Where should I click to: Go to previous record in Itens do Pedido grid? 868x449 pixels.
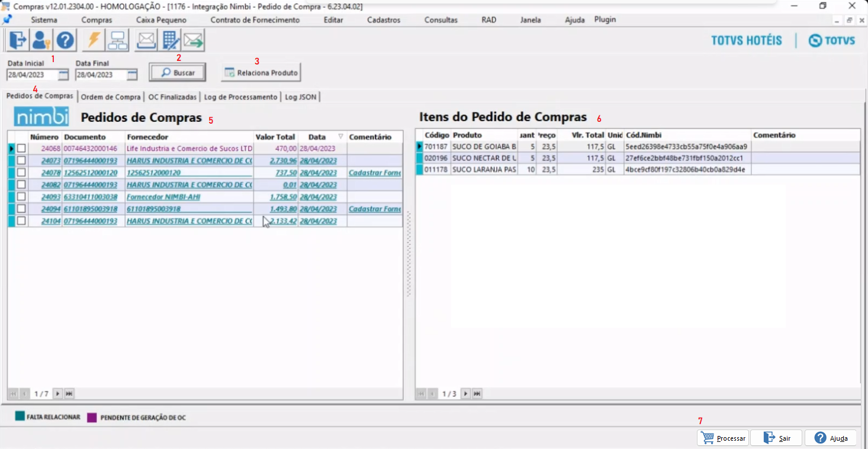[433, 393]
